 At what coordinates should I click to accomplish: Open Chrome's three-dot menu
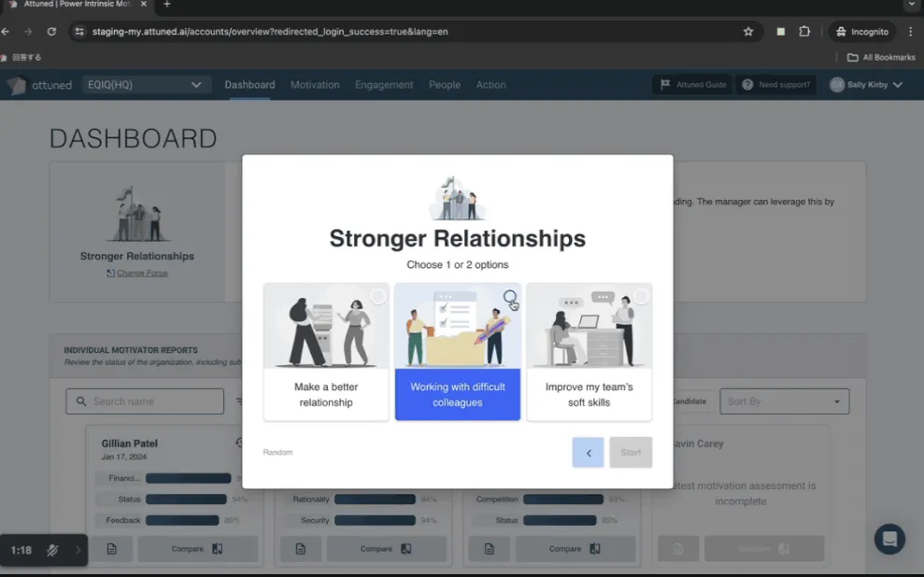click(x=910, y=32)
